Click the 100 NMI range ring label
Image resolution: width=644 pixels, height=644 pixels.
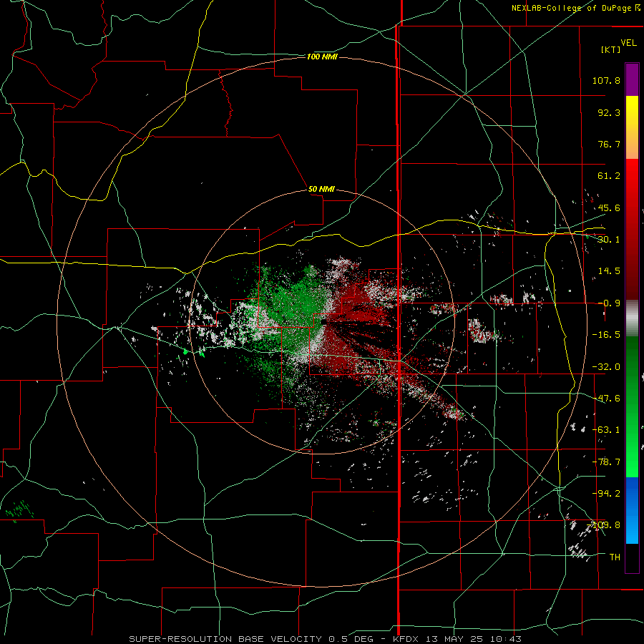(322, 57)
